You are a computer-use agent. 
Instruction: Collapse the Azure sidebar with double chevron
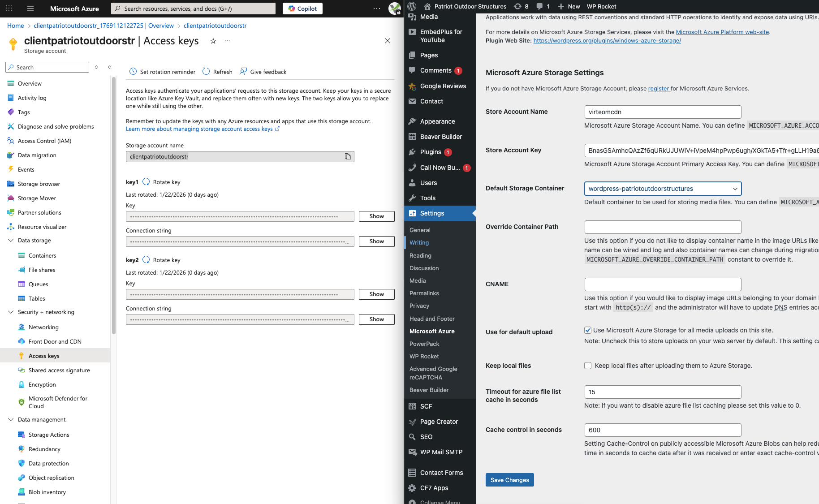[x=109, y=67]
